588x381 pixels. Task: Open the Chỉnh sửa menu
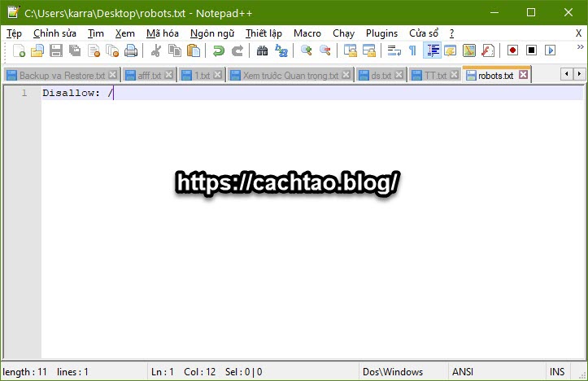[54, 33]
